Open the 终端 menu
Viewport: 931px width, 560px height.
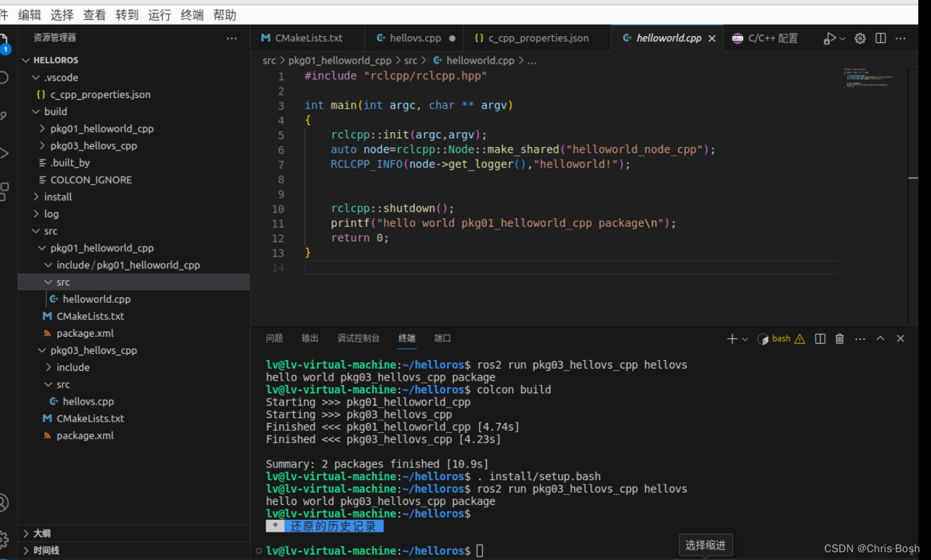pyautogui.click(x=192, y=15)
